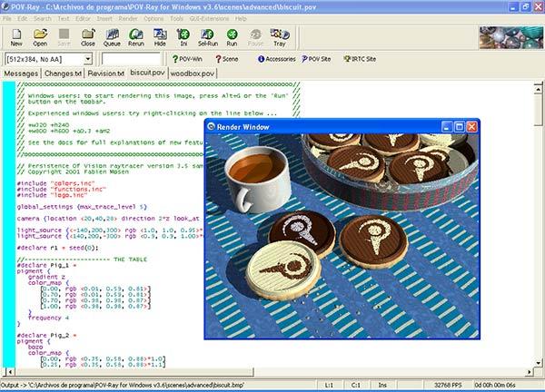545x392 pixels.
Task: Start rendering with the Run icon
Action: (232, 36)
